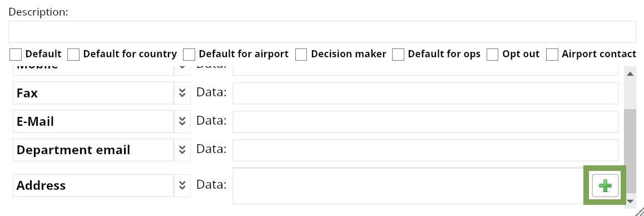Tick the Default for country checkbox
This screenshot has height=216, width=644.
point(73,55)
